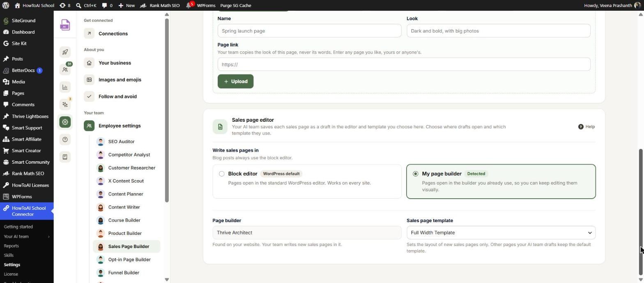Click the settings list scroll down arrow
The height and width of the screenshot is (283, 644).
point(167,280)
